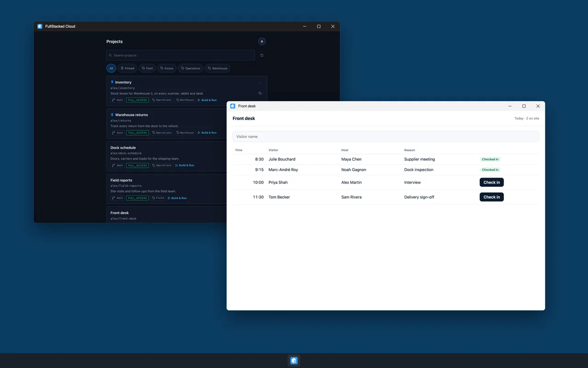Click the app logo in FullStacked Cloud title bar
The width and height of the screenshot is (588, 368).
coord(40,26)
